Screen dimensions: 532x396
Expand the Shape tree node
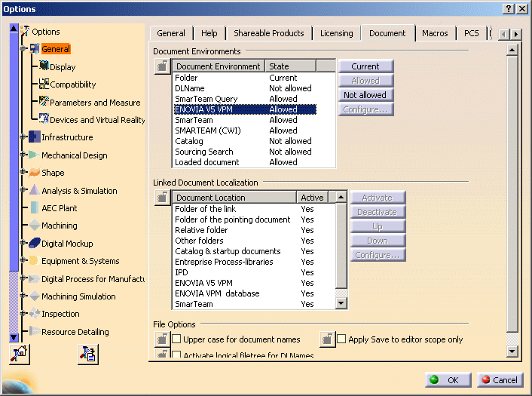click(x=23, y=172)
